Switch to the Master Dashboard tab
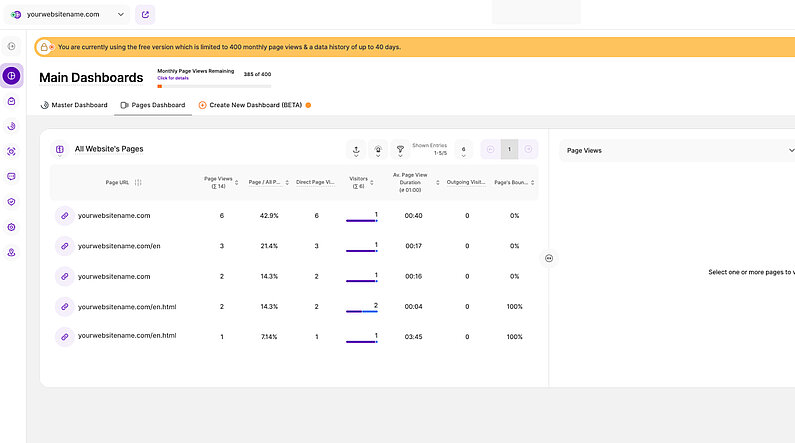The width and height of the screenshot is (795, 443). (x=73, y=105)
